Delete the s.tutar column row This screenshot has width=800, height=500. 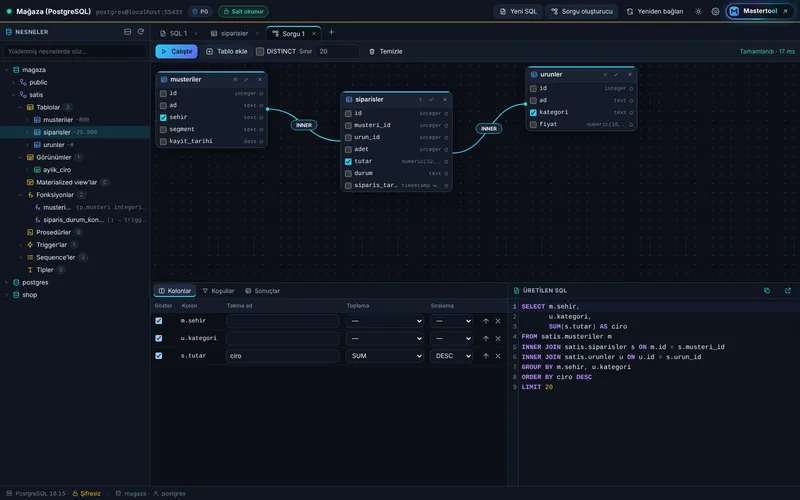pos(498,356)
